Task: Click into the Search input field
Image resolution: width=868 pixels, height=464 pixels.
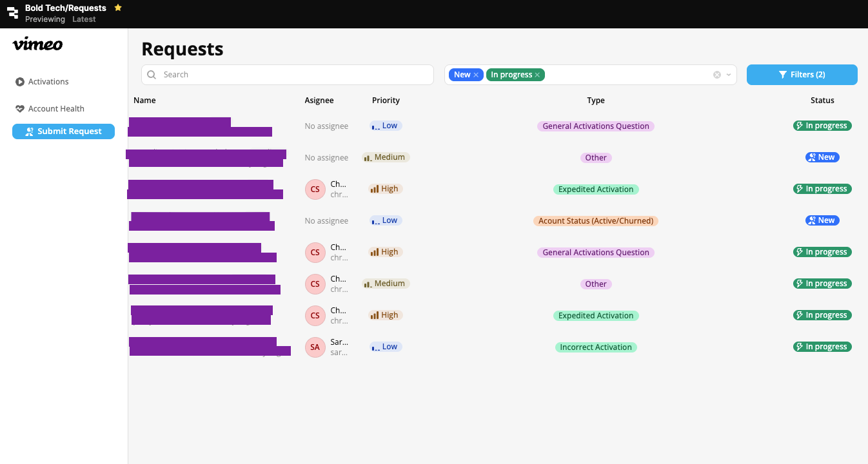Action: pyautogui.click(x=293, y=75)
